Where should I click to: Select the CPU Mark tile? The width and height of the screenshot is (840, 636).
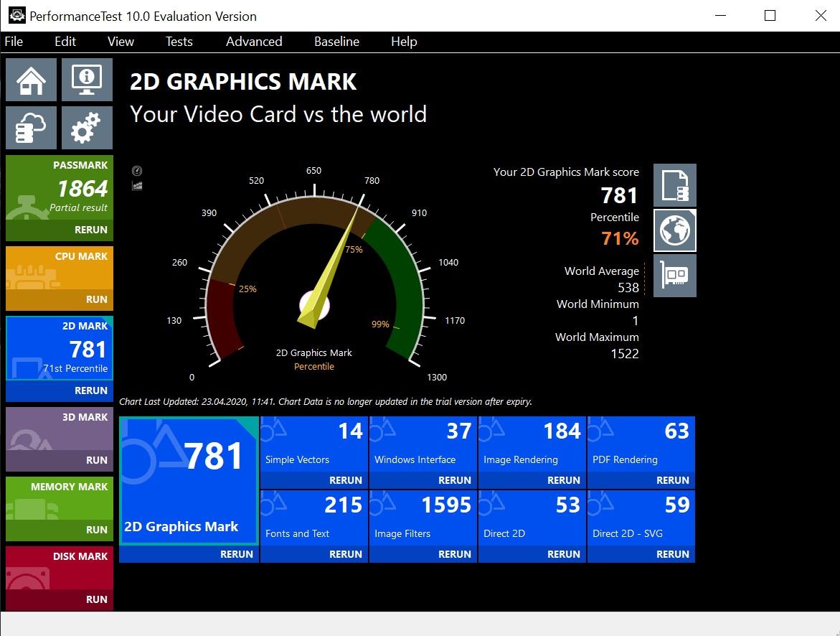tap(60, 268)
